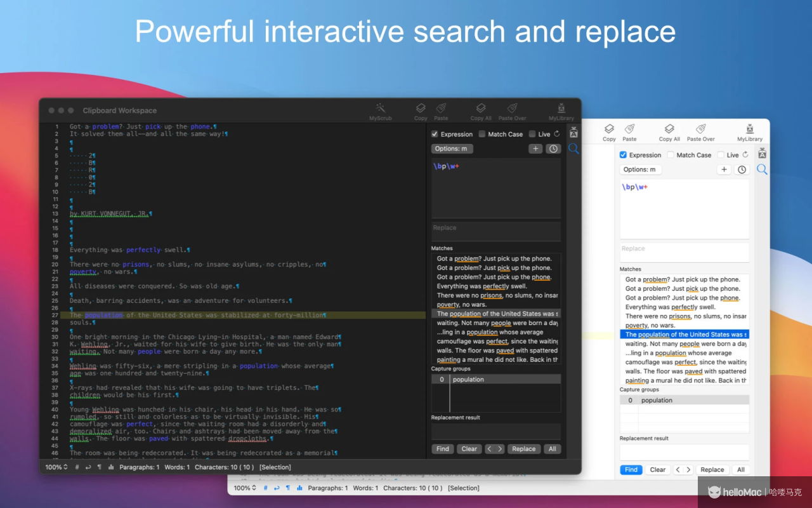Viewport: 812px width, 508px height.
Task: Click Clear button in dark panel
Action: 469,449
